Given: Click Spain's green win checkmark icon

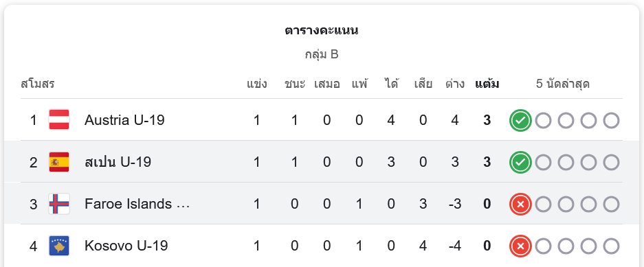Looking at the screenshot, I should coord(520,163).
